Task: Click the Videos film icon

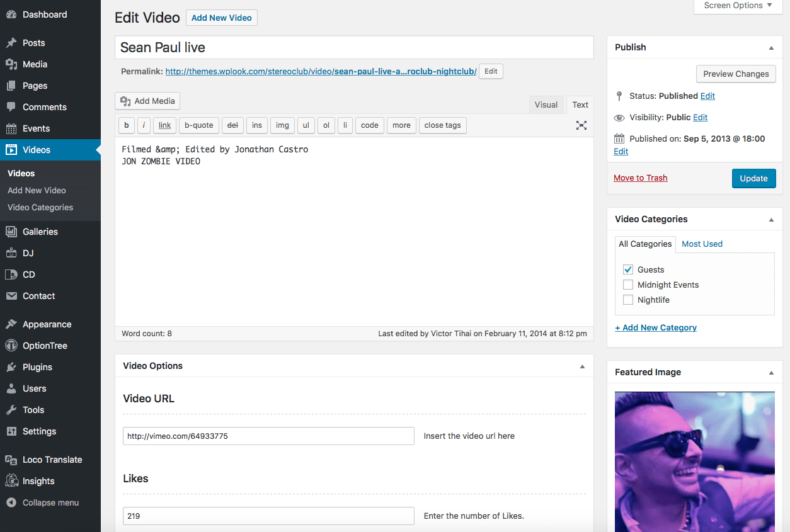Action: 11,150
